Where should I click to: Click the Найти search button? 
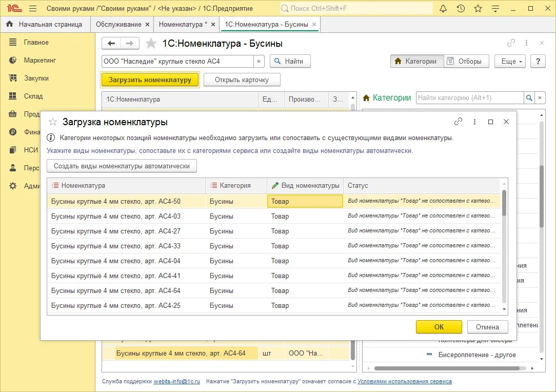coord(290,61)
